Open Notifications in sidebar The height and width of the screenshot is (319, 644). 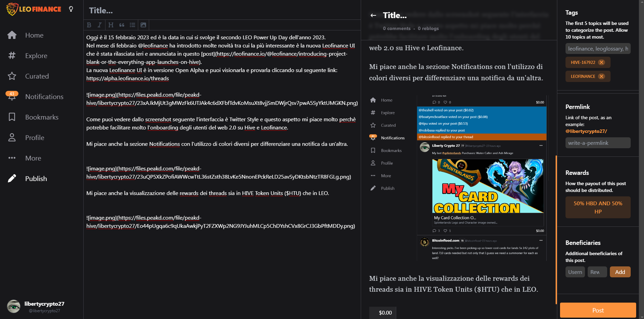(44, 97)
